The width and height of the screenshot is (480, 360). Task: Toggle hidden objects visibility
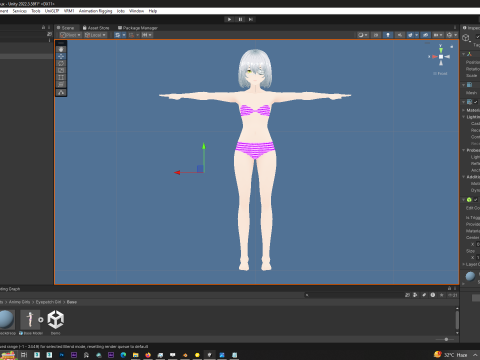point(425,35)
